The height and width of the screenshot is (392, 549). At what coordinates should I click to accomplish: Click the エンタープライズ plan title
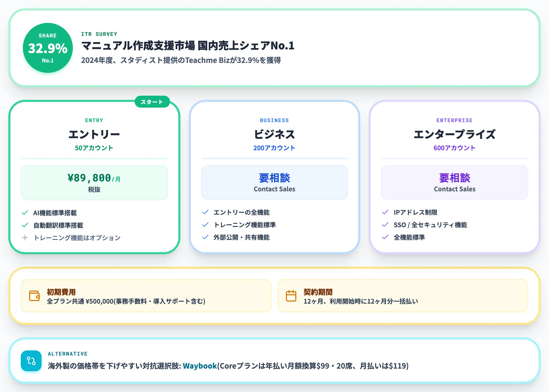[455, 134]
